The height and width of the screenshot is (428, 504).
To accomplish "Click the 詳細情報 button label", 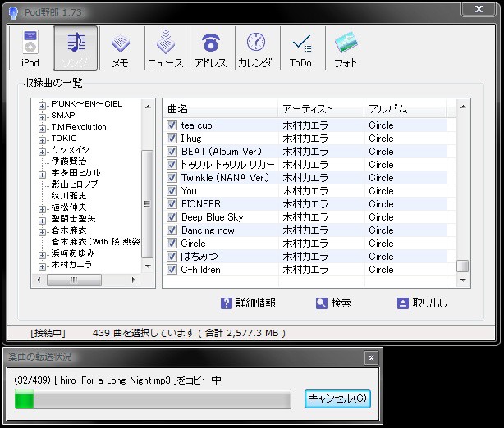I will pos(256,303).
